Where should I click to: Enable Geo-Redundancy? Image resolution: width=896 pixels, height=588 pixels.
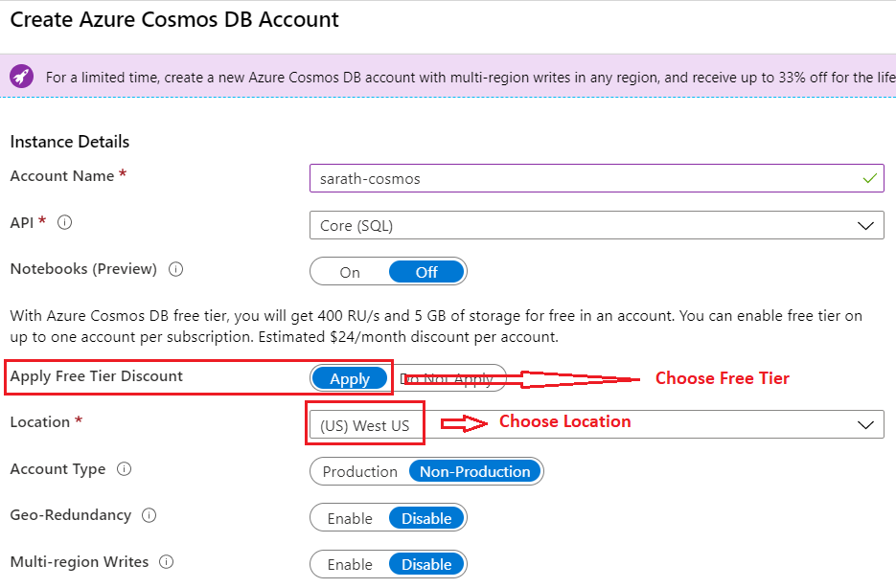coord(348,517)
